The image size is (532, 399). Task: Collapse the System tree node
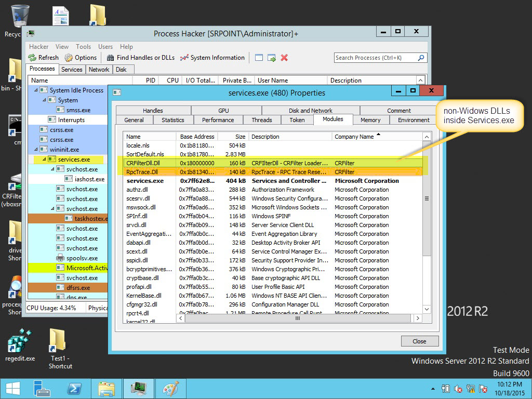pos(45,100)
